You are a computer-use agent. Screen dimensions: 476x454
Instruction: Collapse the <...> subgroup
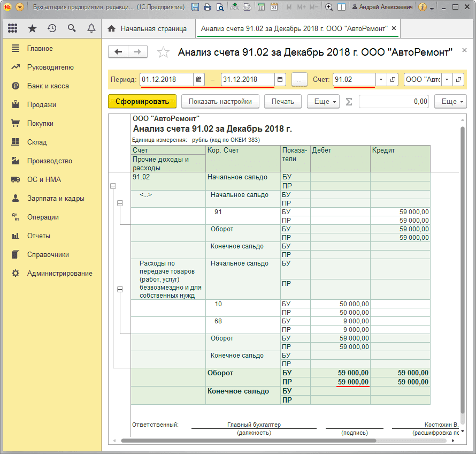(120, 203)
